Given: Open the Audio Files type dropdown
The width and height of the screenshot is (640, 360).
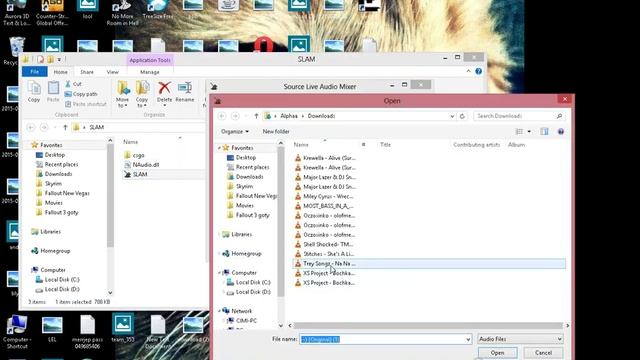Looking at the screenshot, I should click(520, 339).
